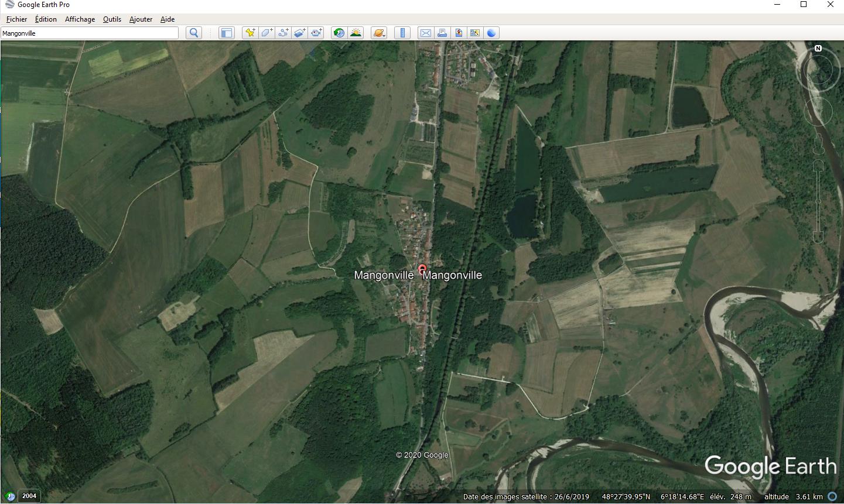This screenshot has width=844, height=504.
Task: Click the historical imagery clock in status bar
Action: 9,496
